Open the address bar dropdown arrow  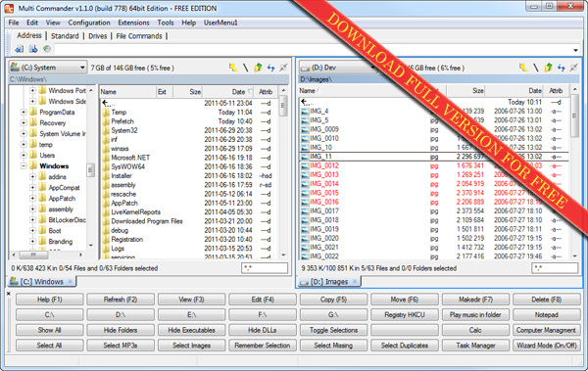click(x=575, y=50)
